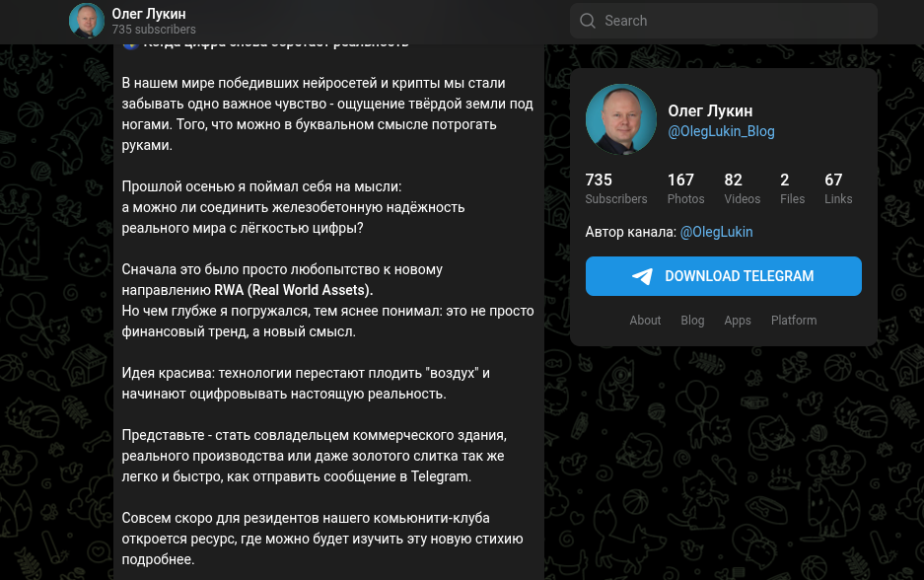The width and height of the screenshot is (924, 580).
Task: Open the large profile photo in the info card
Action: point(621,119)
